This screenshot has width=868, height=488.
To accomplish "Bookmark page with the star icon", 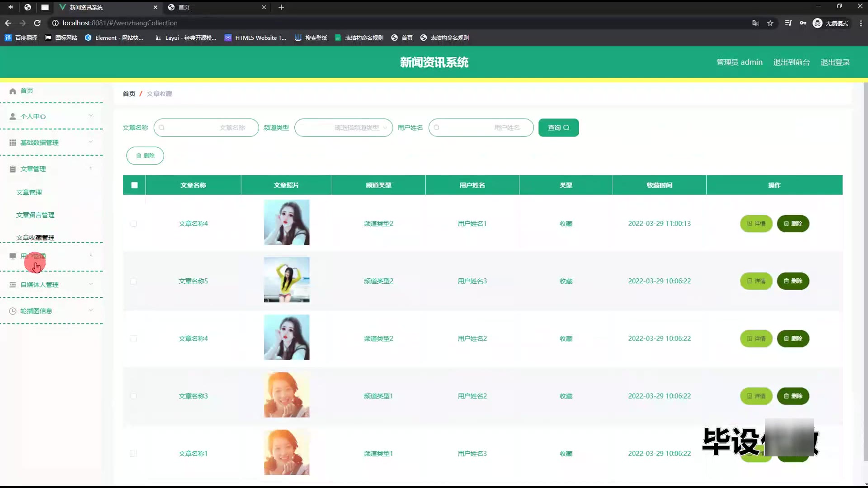I will 770,23.
